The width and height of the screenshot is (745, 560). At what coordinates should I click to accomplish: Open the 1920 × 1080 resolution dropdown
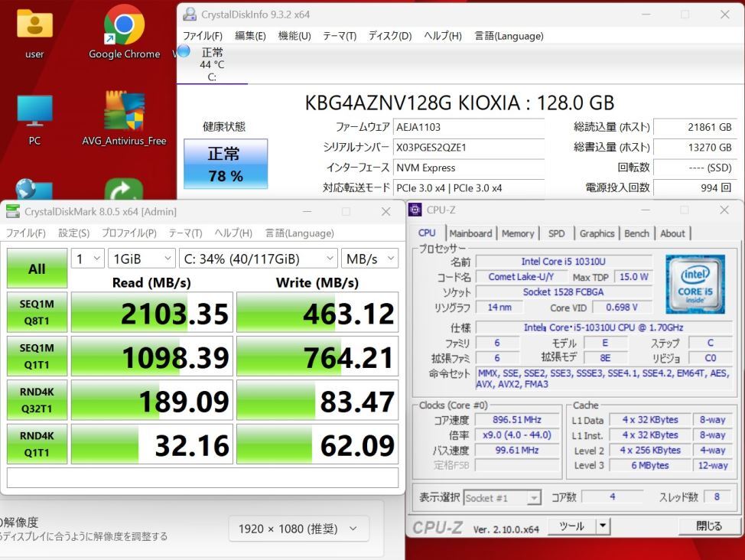(x=298, y=528)
